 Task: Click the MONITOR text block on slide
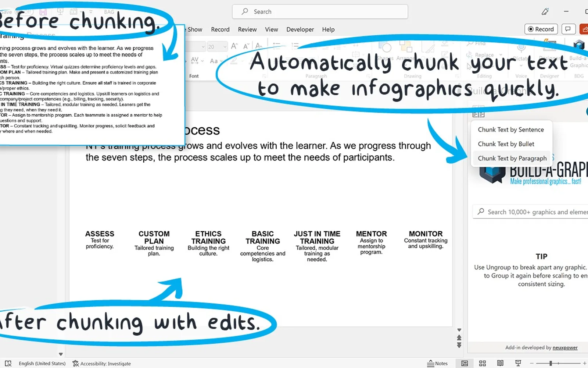426,240
